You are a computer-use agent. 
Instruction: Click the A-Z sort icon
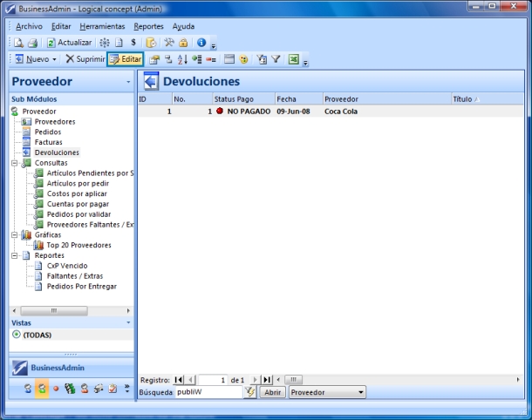[182, 59]
